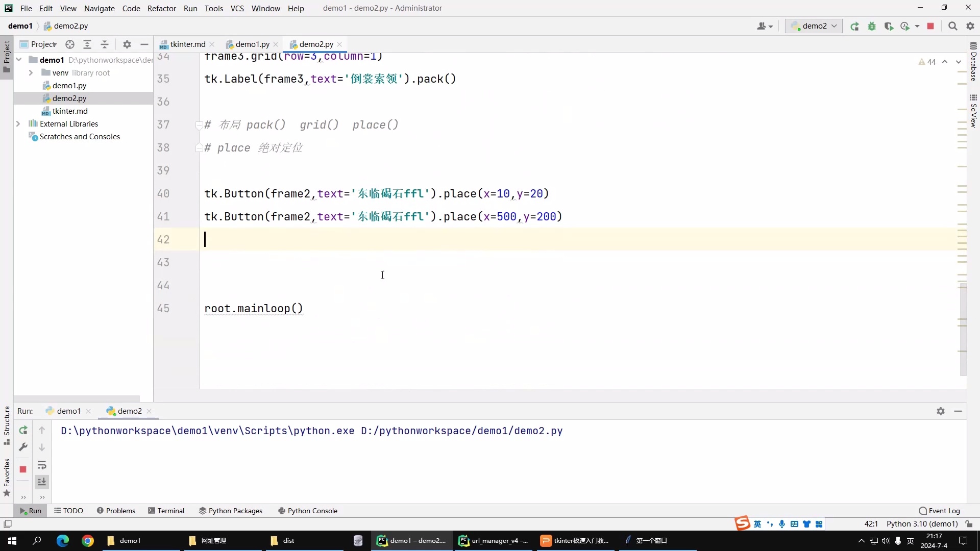This screenshot has width=980, height=551.
Task: Open Search Everywhere magnifier icon
Action: [x=952, y=26]
